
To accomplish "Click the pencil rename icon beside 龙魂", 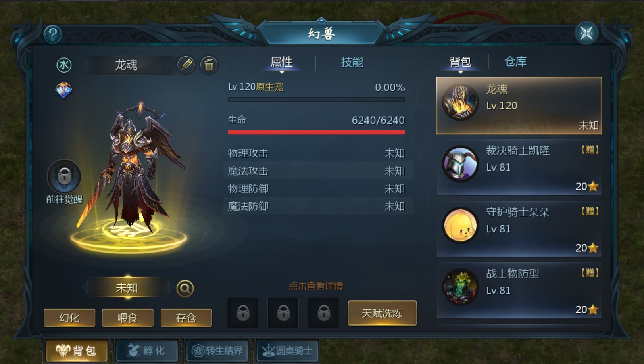I will (186, 65).
